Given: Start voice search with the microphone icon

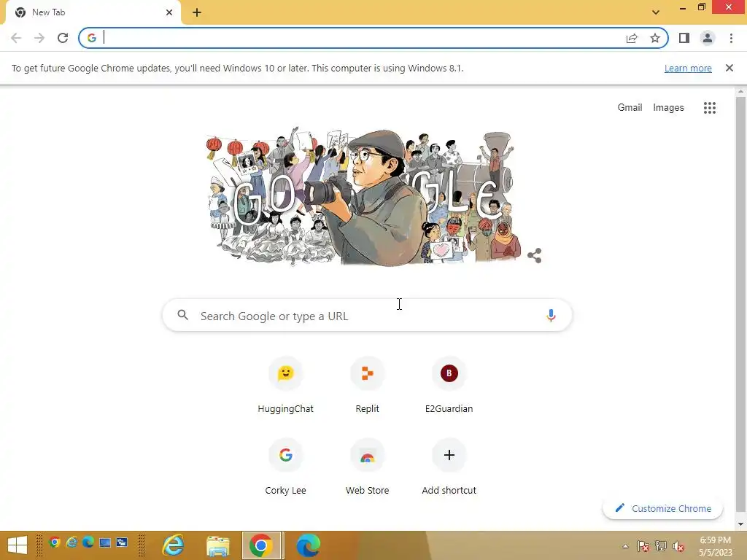Looking at the screenshot, I should coord(551,315).
